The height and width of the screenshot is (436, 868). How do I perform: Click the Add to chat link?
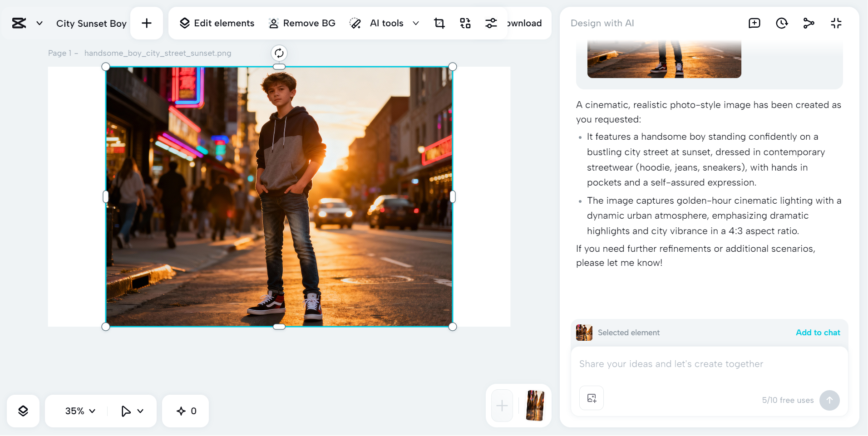point(817,332)
